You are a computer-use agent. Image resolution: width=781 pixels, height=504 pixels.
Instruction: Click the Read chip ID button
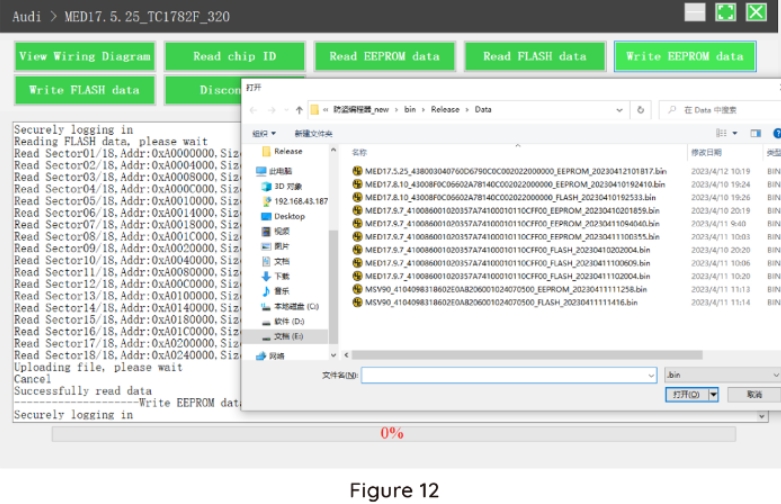(x=235, y=56)
